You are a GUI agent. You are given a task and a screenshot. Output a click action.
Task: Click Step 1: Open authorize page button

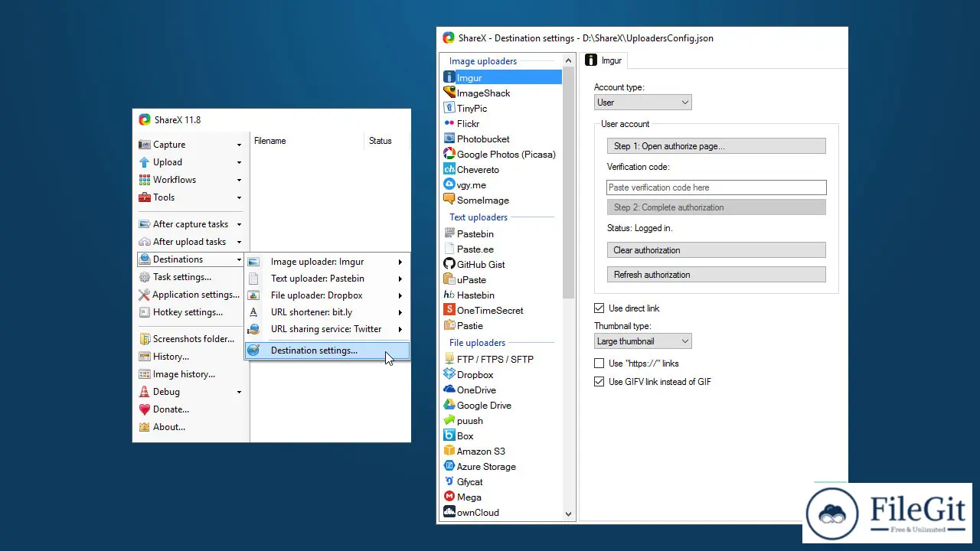click(716, 146)
